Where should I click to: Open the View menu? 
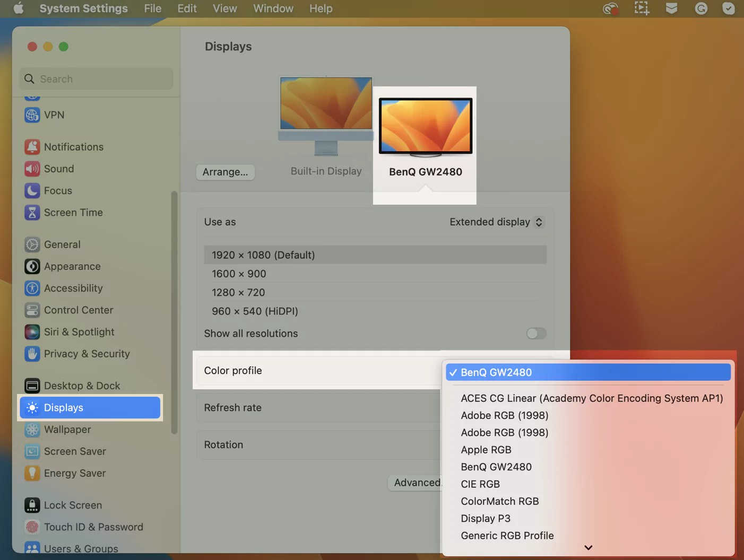[224, 8]
